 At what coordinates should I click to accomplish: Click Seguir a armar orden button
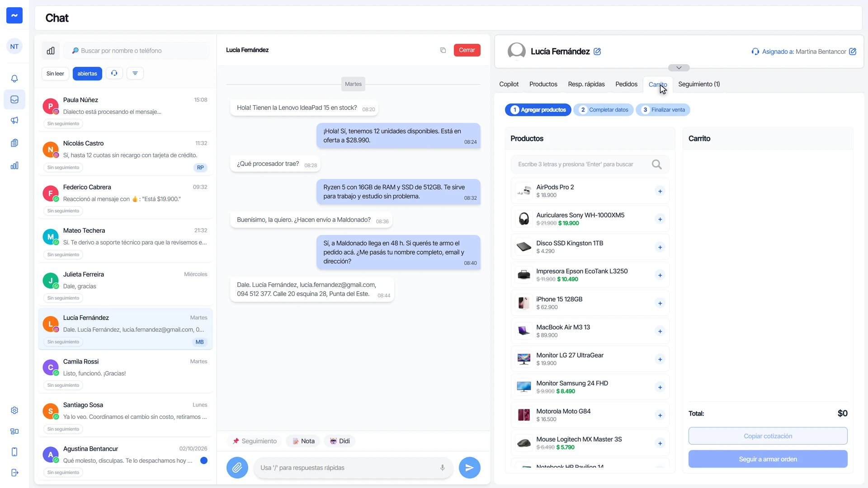768,459
